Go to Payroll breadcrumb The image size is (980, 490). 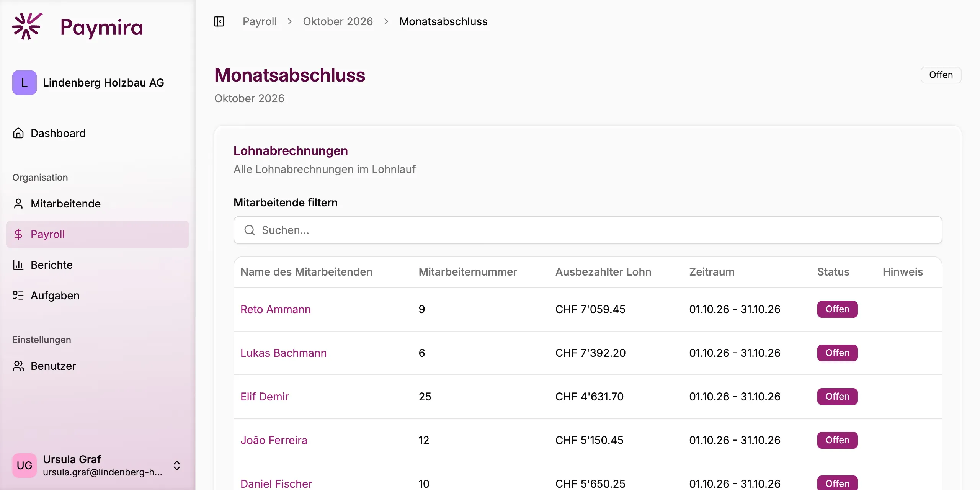click(260, 21)
